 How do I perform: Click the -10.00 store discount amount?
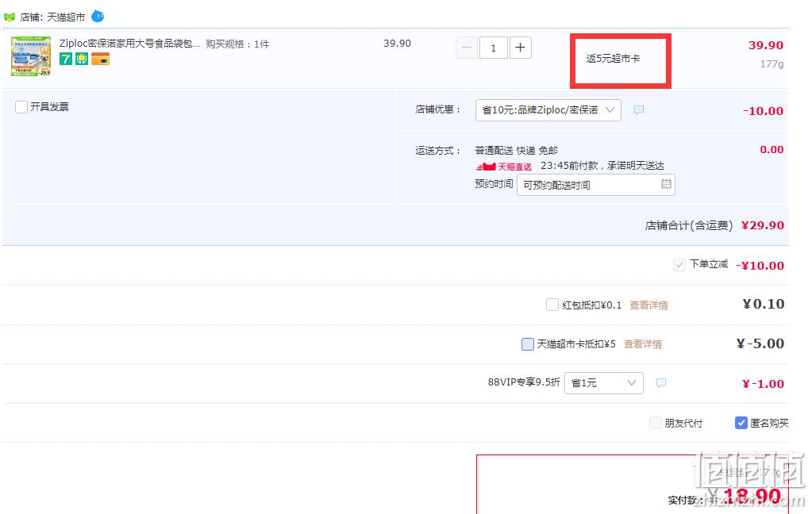click(763, 111)
